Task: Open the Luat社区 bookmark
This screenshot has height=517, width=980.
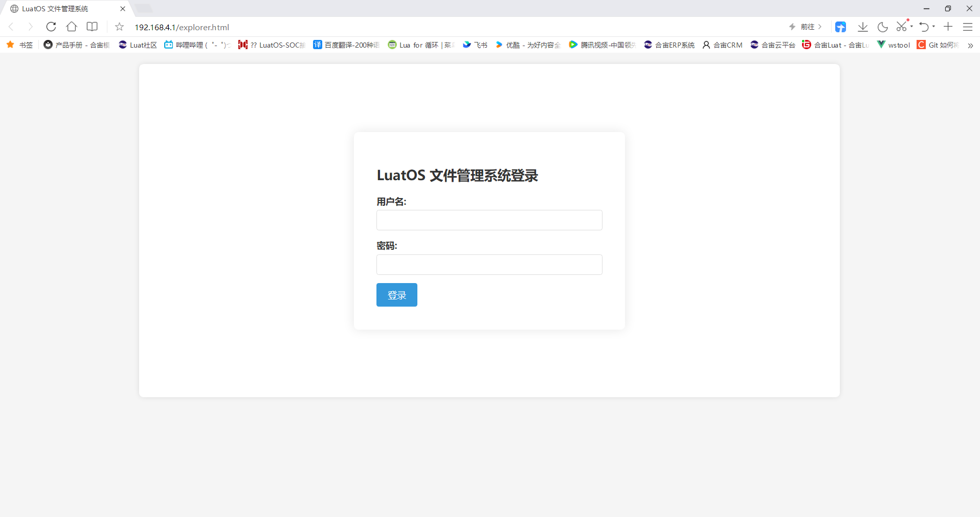Action: (138, 45)
